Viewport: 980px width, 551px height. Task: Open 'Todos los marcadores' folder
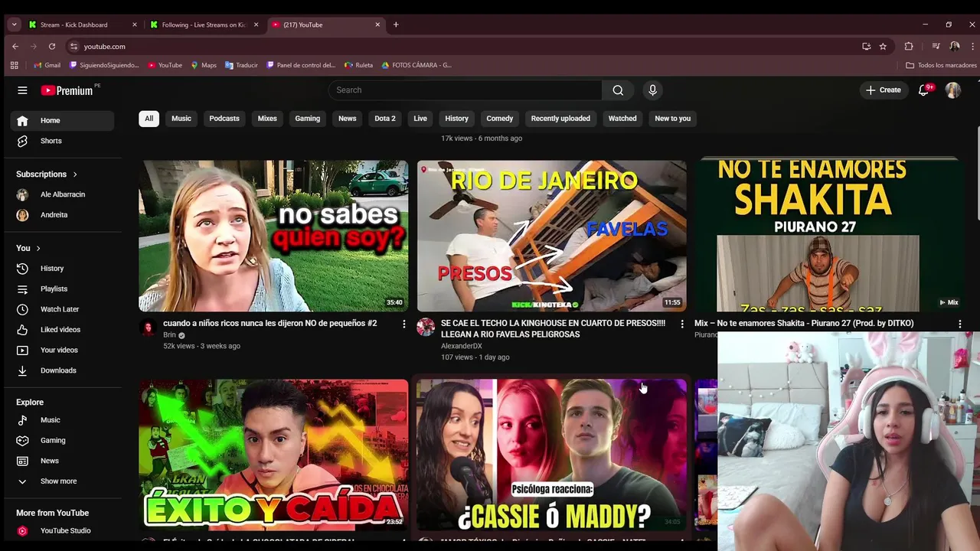click(941, 65)
